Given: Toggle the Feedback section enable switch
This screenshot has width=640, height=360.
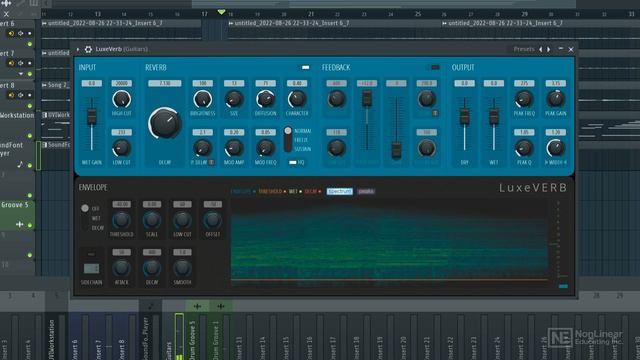Looking at the screenshot, I should pyautogui.click(x=435, y=67).
